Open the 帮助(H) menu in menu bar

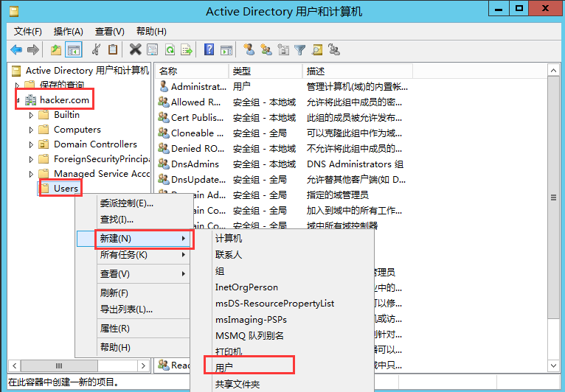[151, 32]
